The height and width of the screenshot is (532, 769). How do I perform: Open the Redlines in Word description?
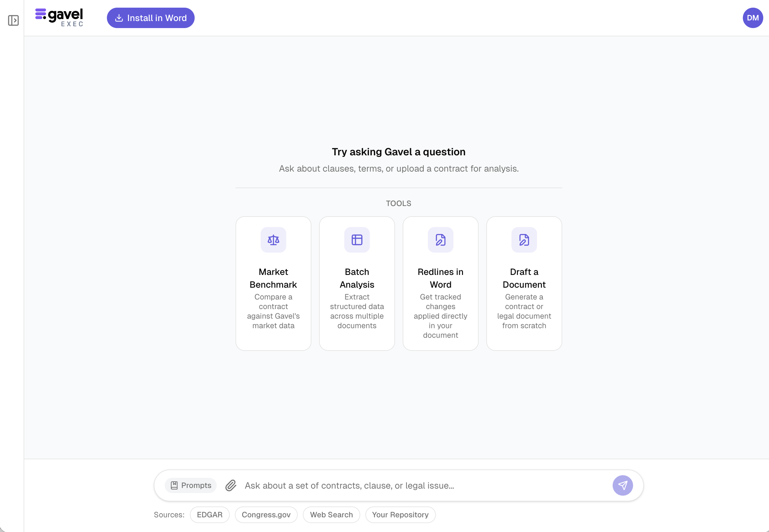440,316
